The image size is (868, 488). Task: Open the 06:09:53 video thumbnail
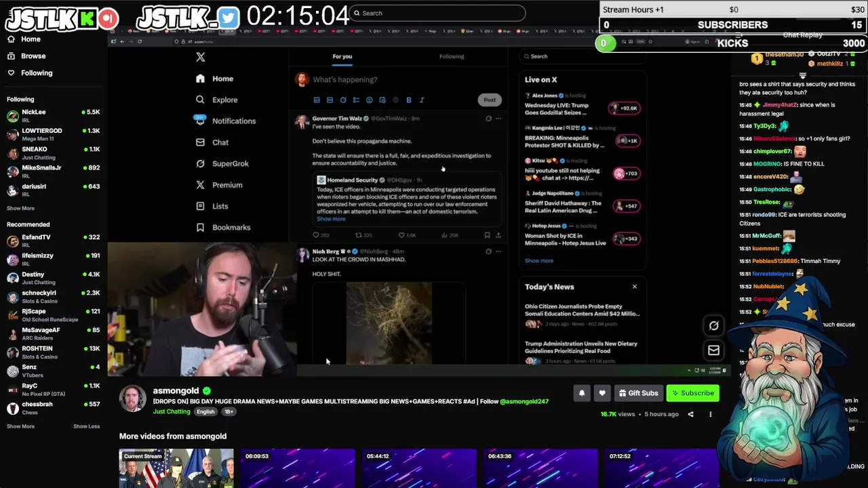click(298, 468)
